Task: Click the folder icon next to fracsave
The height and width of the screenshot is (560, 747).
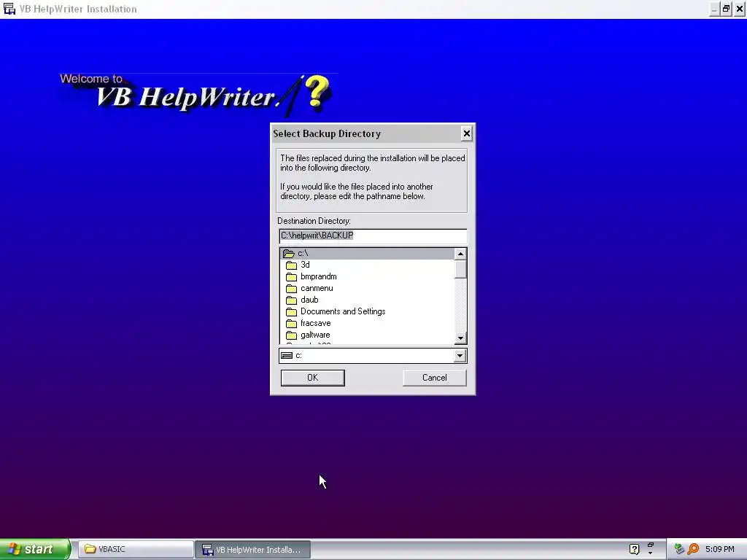Action: click(x=292, y=323)
